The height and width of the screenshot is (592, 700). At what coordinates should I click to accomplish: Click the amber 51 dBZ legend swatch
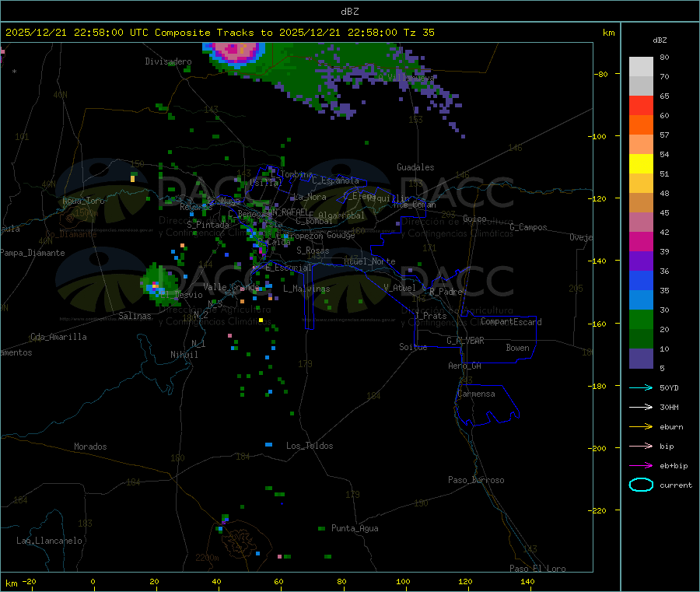click(x=641, y=183)
